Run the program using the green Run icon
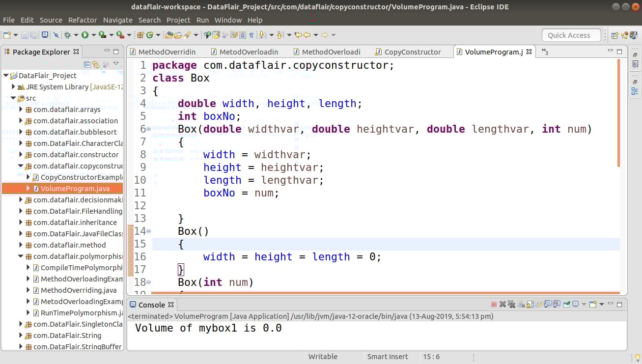Screen dimensions: 642x364 pyautogui.click(x=84, y=34)
